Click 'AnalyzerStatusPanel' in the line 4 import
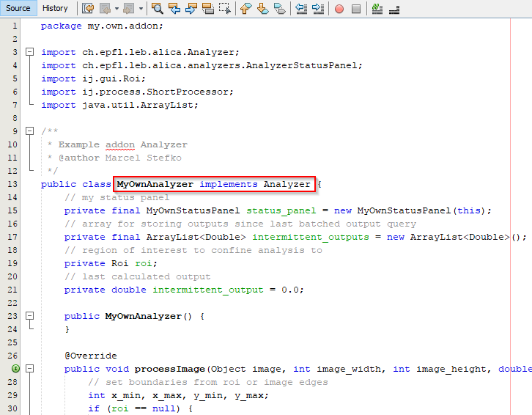This screenshot has height=415, width=532. coord(301,65)
